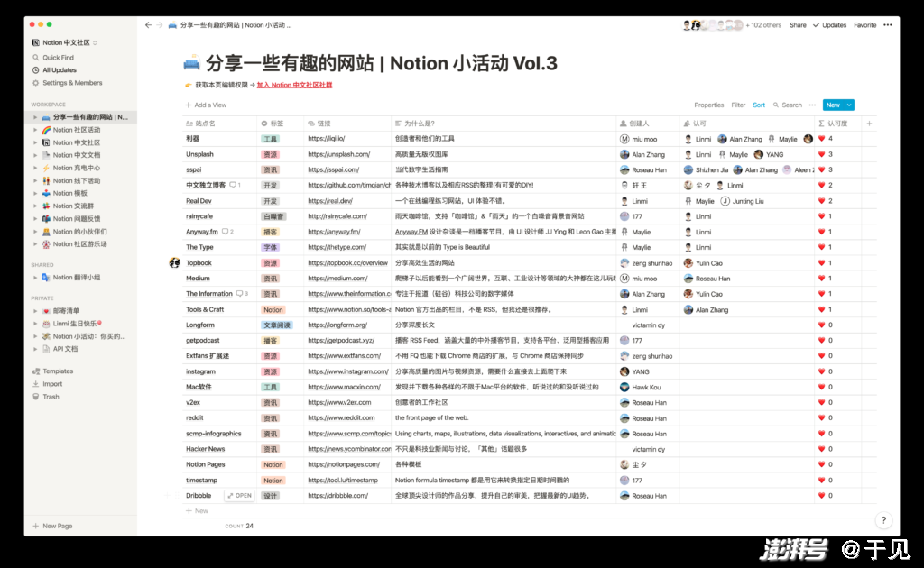This screenshot has width=924, height=568.
Task: Go back using the left arrow
Action: pos(148,25)
